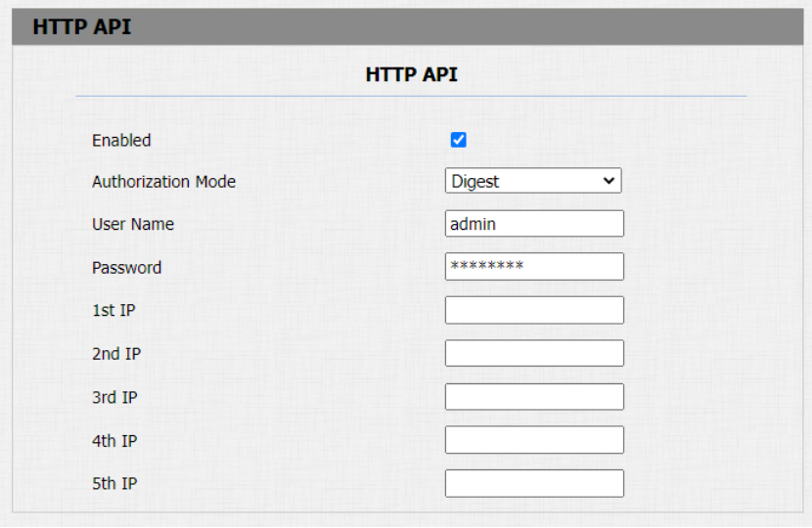Click the 1st IP label

113,310
